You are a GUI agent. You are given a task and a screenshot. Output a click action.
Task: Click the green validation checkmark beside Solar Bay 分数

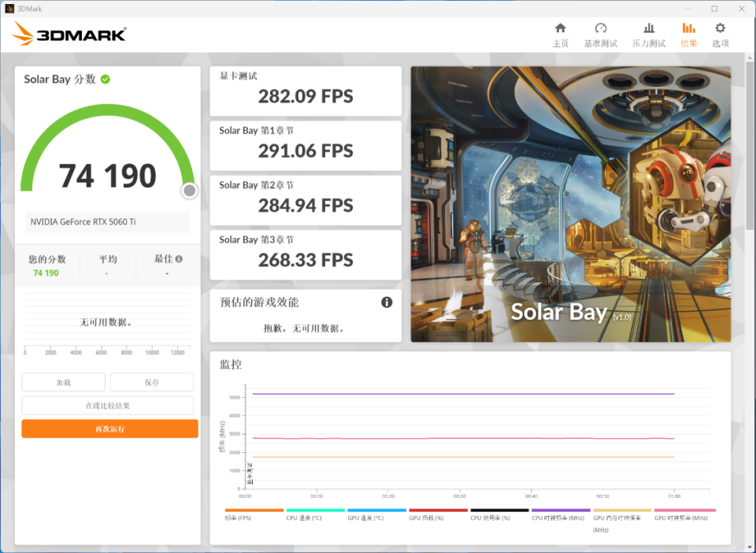point(105,79)
